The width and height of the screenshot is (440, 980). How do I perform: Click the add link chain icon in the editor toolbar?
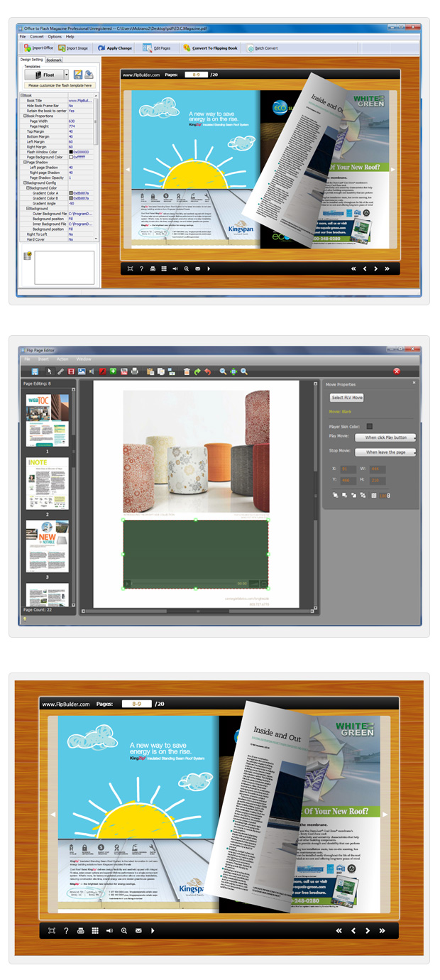tap(60, 371)
